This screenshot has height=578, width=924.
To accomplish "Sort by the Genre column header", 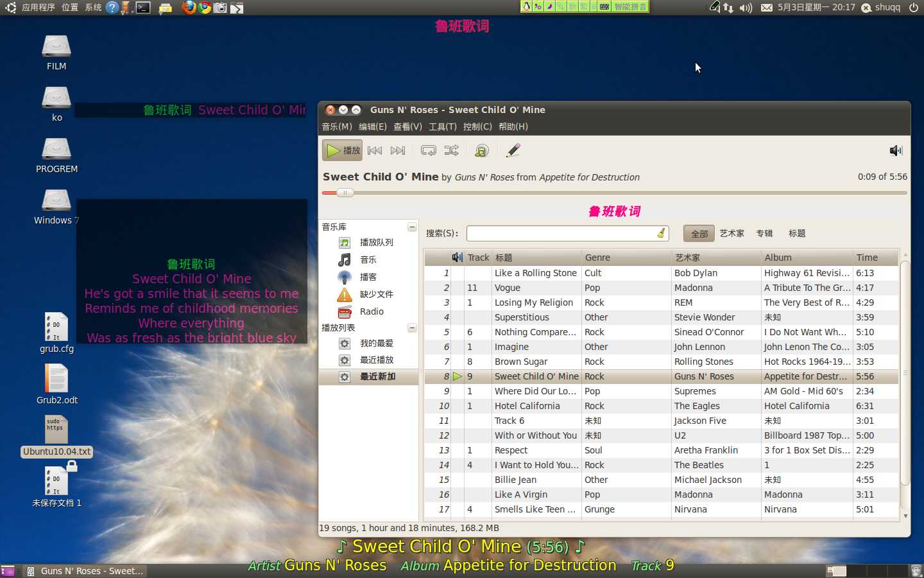I will click(x=626, y=258).
